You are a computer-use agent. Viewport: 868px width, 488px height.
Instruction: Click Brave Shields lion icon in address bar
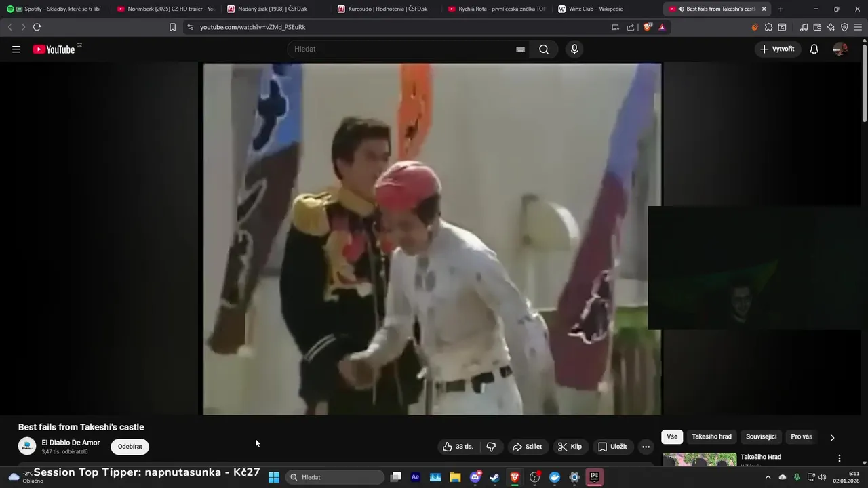point(648,27)
